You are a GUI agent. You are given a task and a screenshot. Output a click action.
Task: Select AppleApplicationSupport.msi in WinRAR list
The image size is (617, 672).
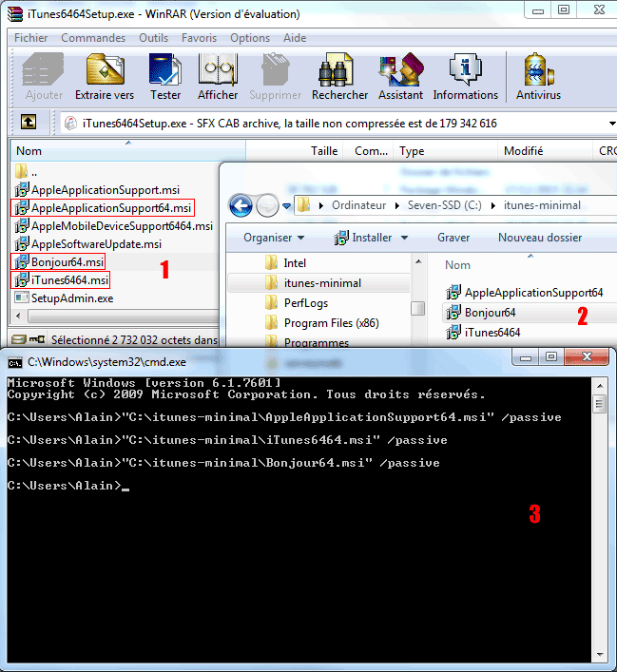pos(97,190)
